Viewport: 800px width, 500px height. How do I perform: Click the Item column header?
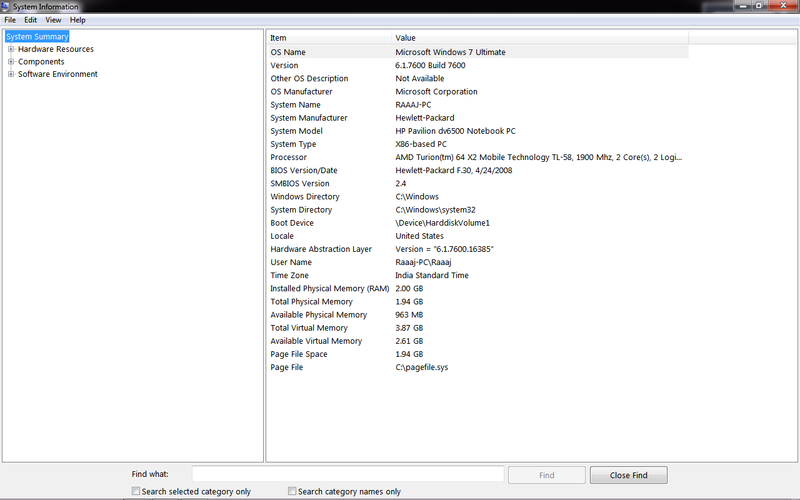[329, 38]
